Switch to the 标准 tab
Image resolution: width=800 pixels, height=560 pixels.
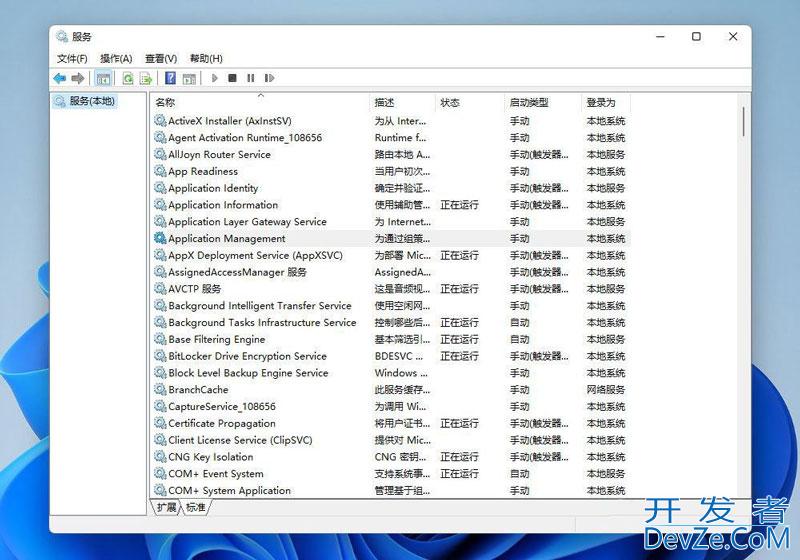tap(196, 507)
